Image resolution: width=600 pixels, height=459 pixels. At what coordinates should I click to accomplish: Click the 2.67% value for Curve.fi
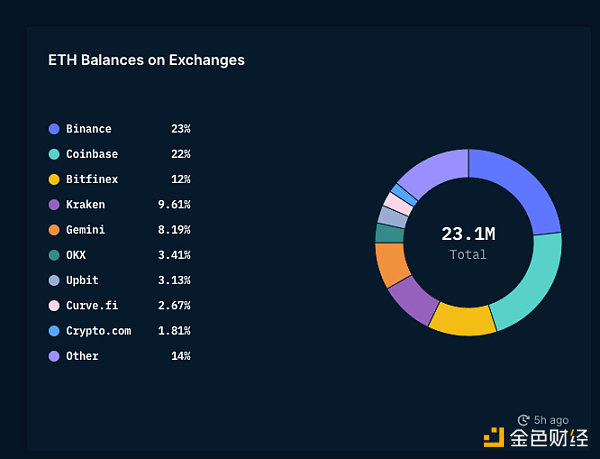coord(174,306)
